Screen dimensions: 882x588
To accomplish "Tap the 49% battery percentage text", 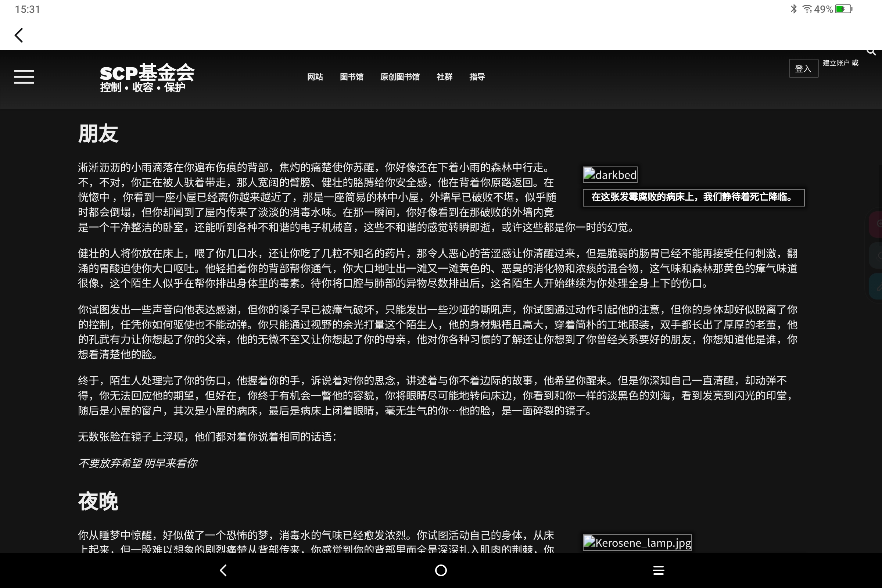I will [x=823, y=9].
